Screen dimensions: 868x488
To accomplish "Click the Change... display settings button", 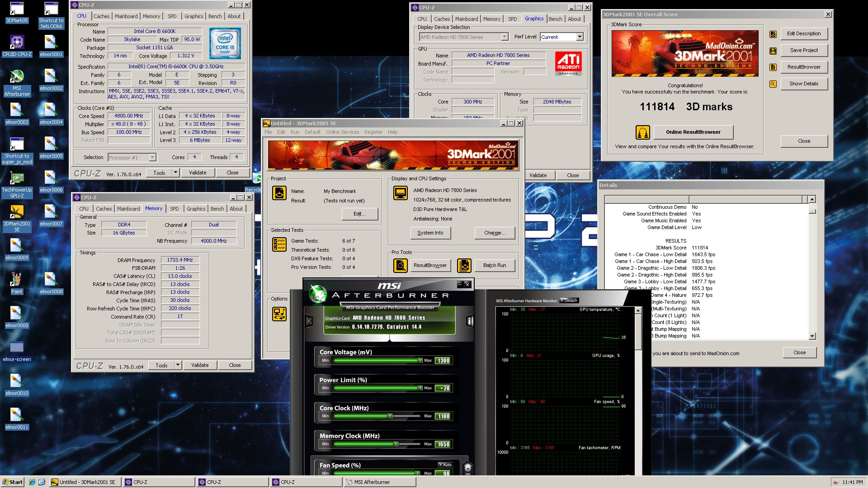I will [x=494, y=233].
